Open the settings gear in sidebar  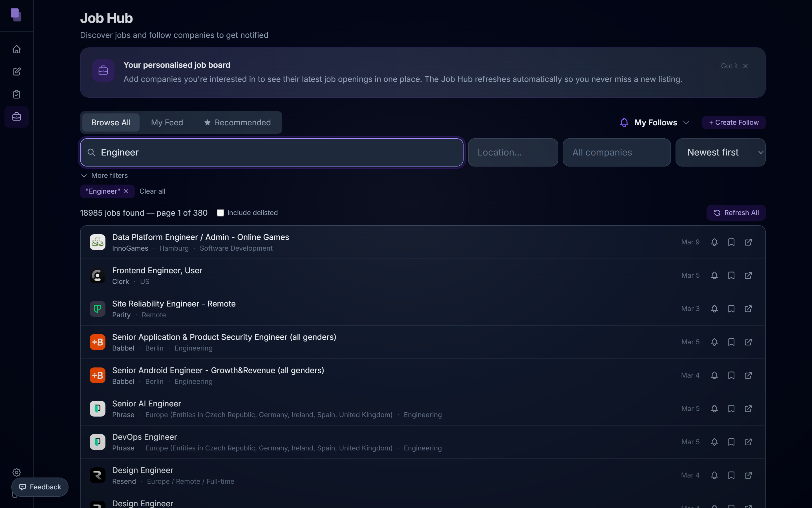tap(16, 472)
